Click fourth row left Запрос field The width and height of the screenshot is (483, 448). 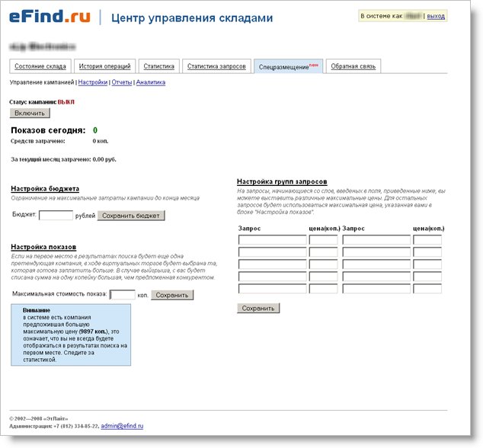pyautogui.click(x=272, y=277)
